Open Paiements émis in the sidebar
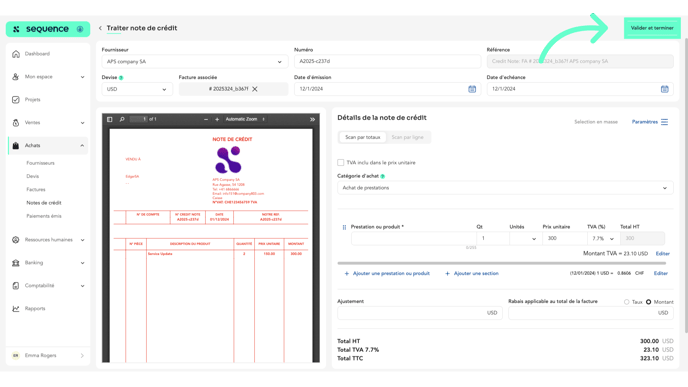 44,216
